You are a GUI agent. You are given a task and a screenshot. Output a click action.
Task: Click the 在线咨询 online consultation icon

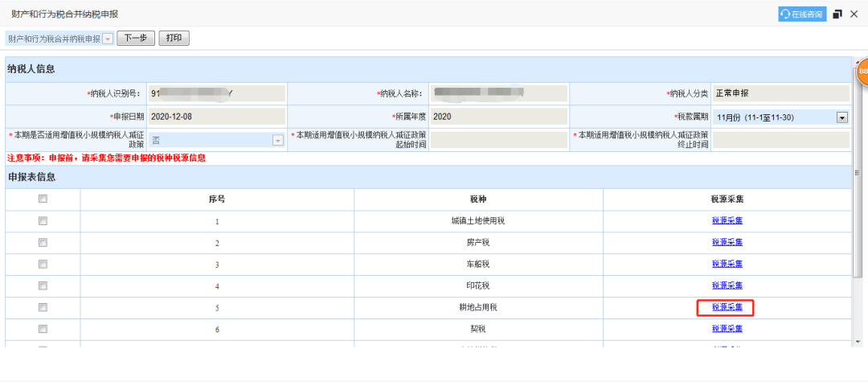click(801, 14)
